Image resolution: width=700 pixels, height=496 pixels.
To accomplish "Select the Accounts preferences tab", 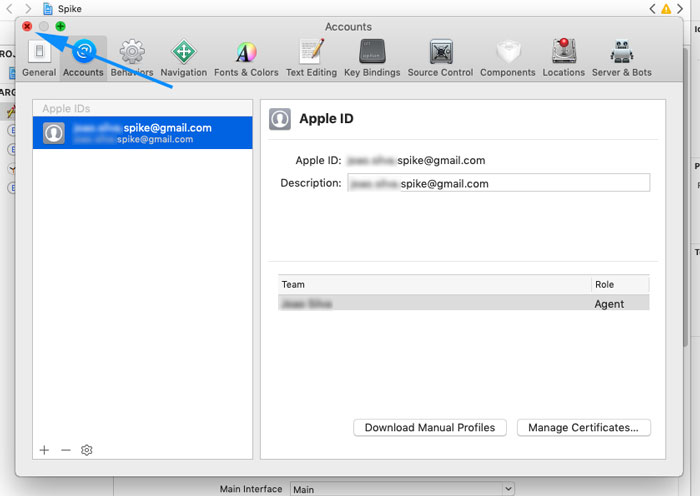I will click(83, 58).
